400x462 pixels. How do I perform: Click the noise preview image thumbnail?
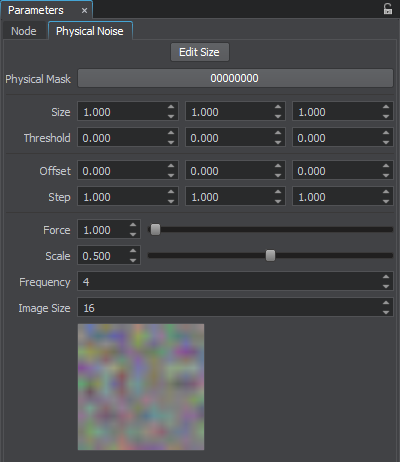pos(141,387)
